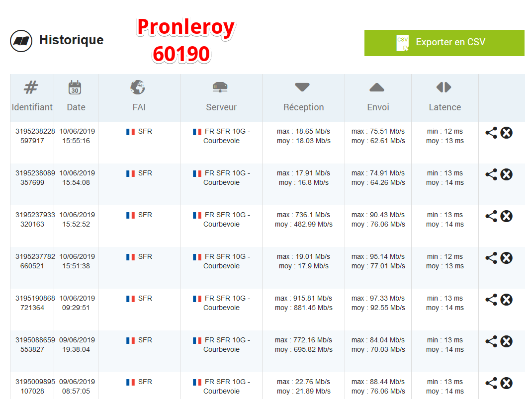Share the 08:57:05 test result
The height and width of the screenshot is (399, 532).
coord(491,383)
